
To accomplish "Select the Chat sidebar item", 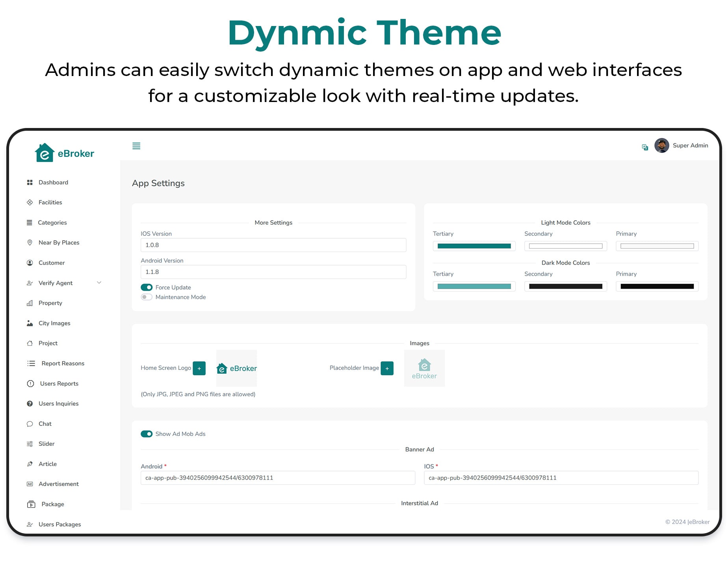I will click(45, 424).
